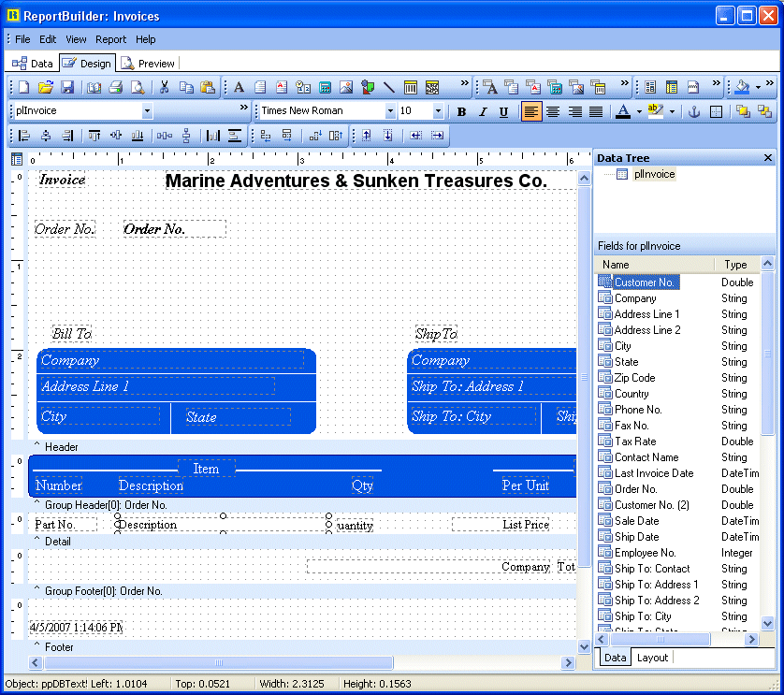Open the highlight color dropdown arrow
This screenshot has height=695, width=784.
click(x=672, y=111)
